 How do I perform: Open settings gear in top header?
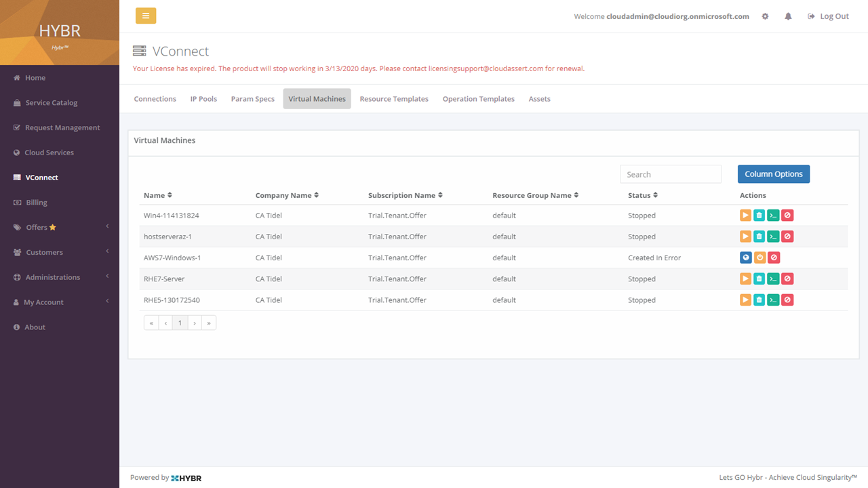pyautogui.click(x=765, y=16)
